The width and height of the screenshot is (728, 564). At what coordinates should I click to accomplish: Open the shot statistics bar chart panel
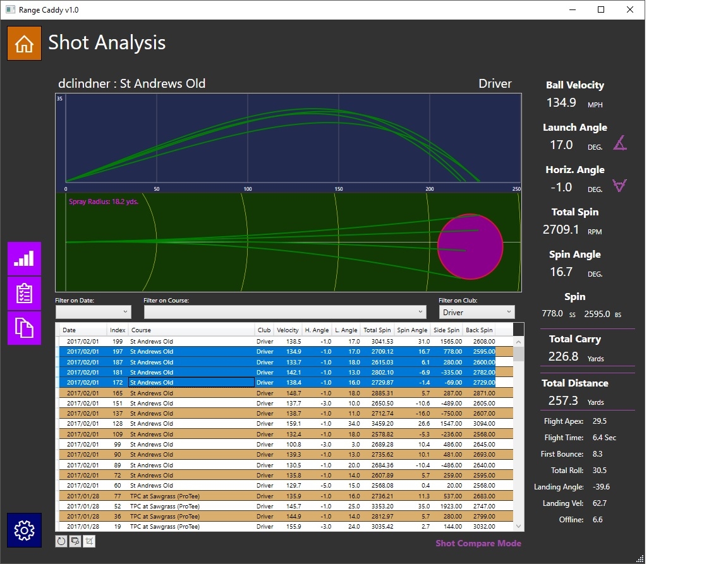tap(24, 258)
